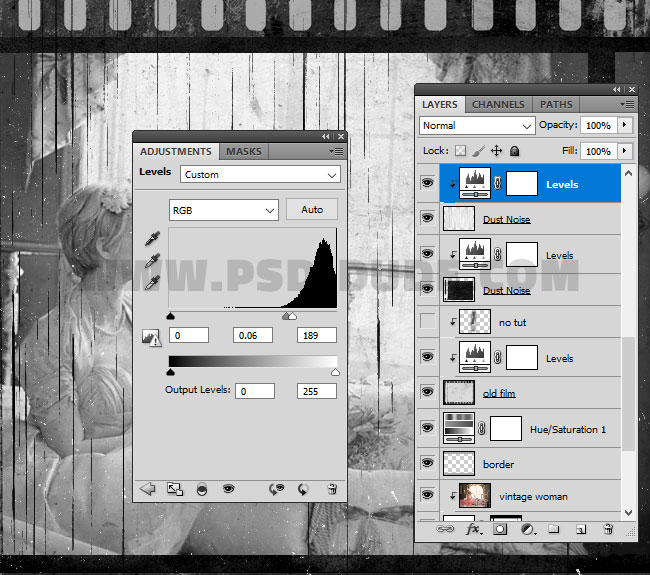Add a layer mask from Layers panel
Screen dimensions: 650x575
coord(500,529)
